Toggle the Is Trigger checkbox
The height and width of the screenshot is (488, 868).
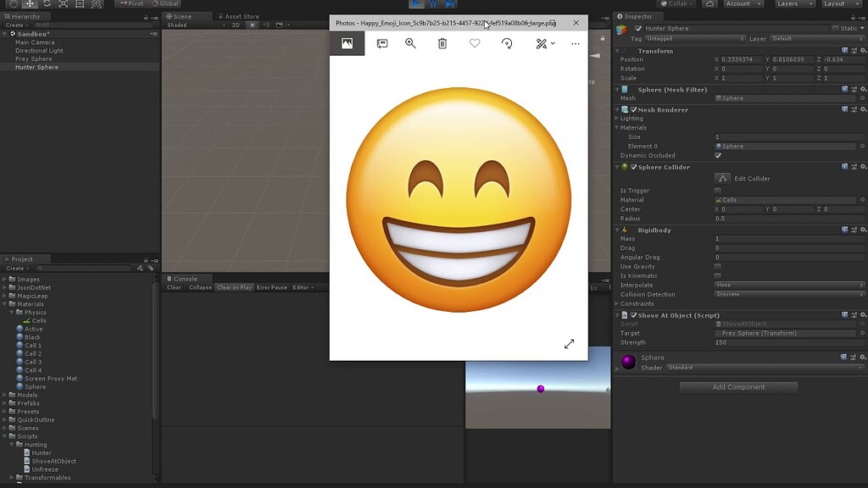716,191
